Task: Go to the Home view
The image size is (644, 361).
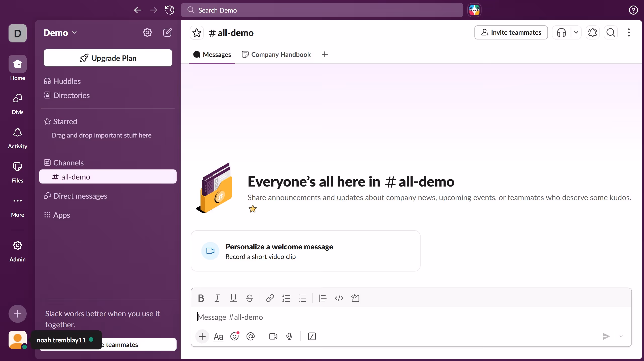Action: pyautogui.click(x=18, y=68)
